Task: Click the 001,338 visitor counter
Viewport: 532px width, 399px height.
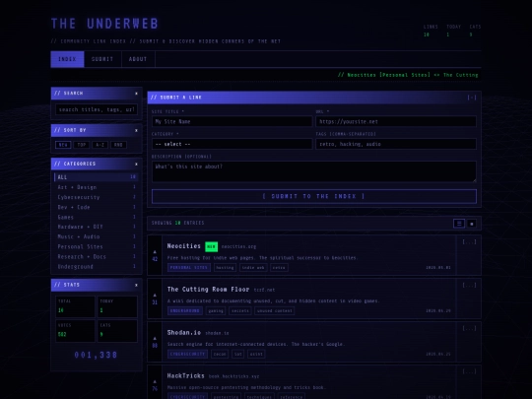Action: 96,355
